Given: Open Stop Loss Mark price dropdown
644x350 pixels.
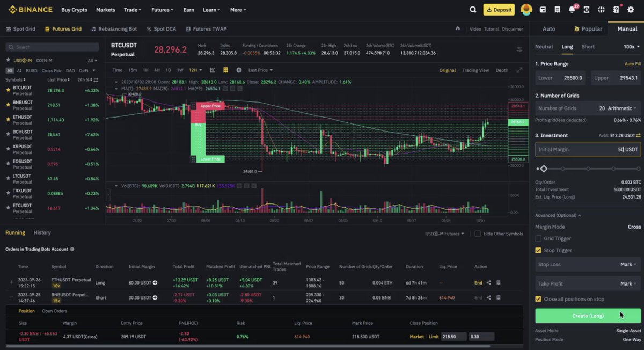Looking at the screenshot, I should (628, 264).
